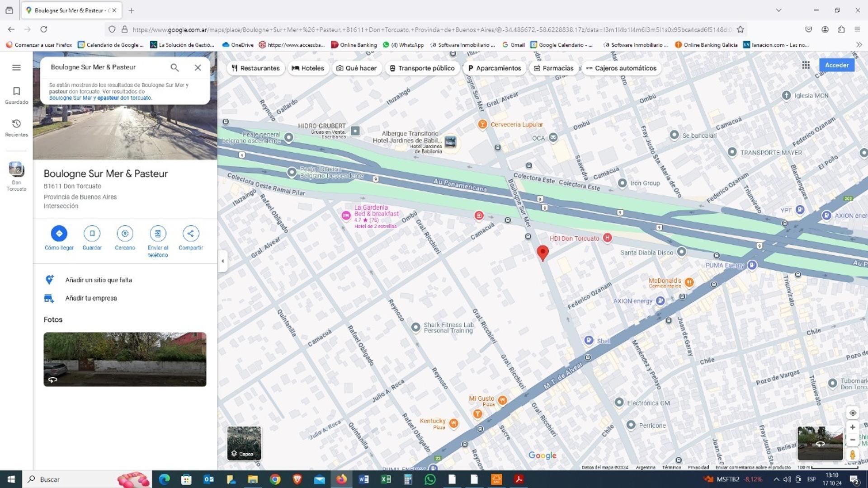Click the Cómo llegar directions icon

point(59,234)
